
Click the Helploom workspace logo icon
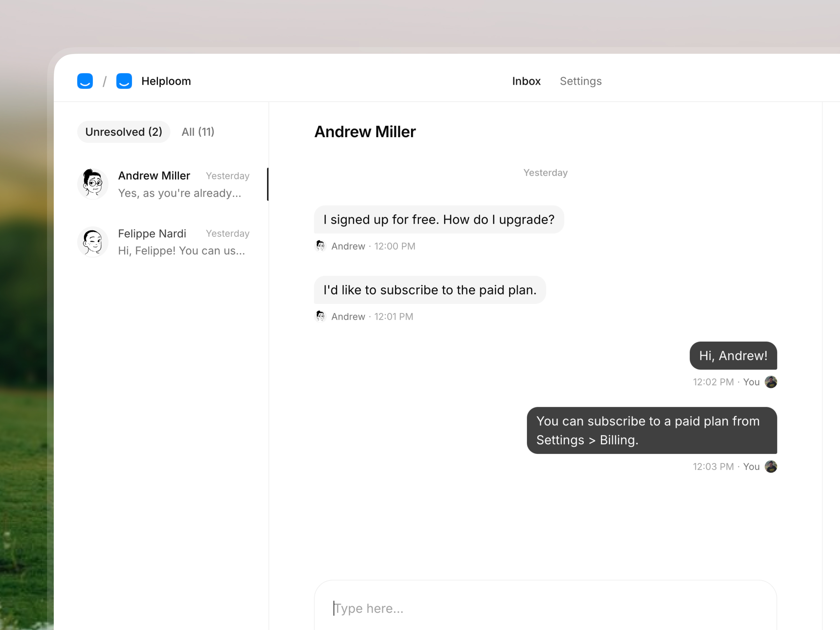pyautogui.click(x=124, y=81)
